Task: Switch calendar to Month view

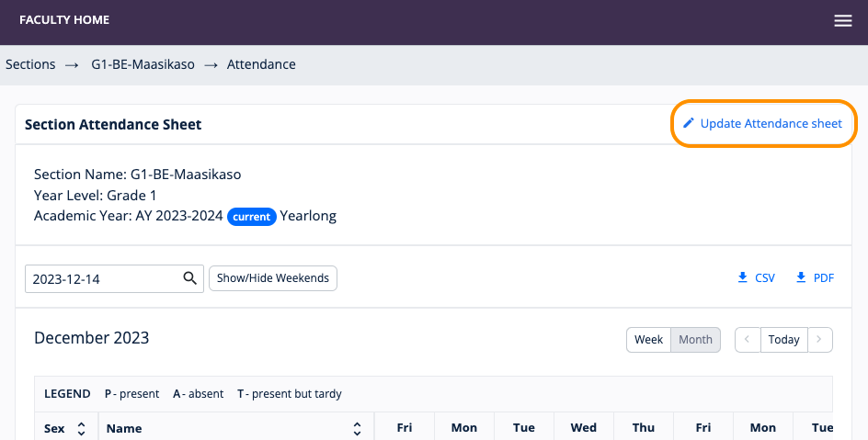Action: click(x=695, y=340)
